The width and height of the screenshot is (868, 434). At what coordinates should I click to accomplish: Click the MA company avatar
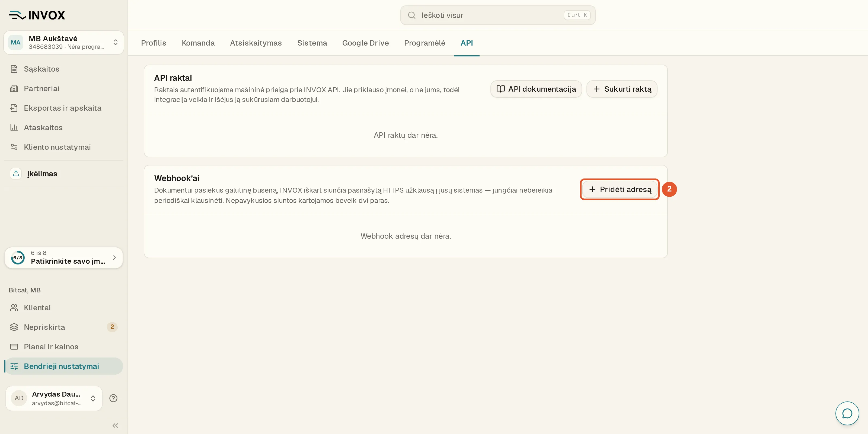point(15,43)
